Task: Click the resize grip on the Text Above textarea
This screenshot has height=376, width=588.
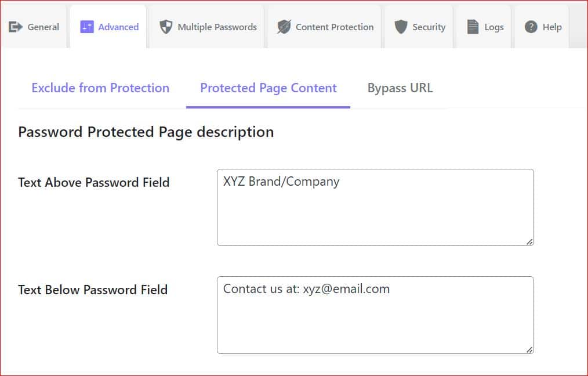Action: pyautogui.click(x=529, y=241)
